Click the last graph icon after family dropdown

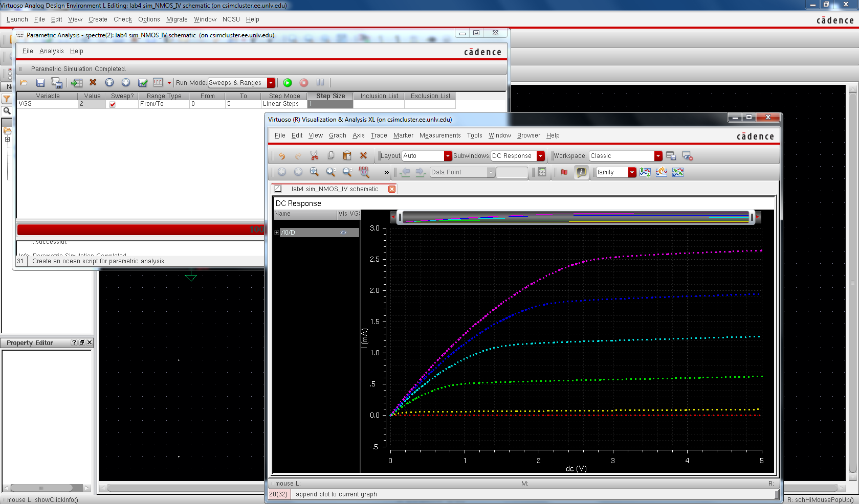(678, 172)
